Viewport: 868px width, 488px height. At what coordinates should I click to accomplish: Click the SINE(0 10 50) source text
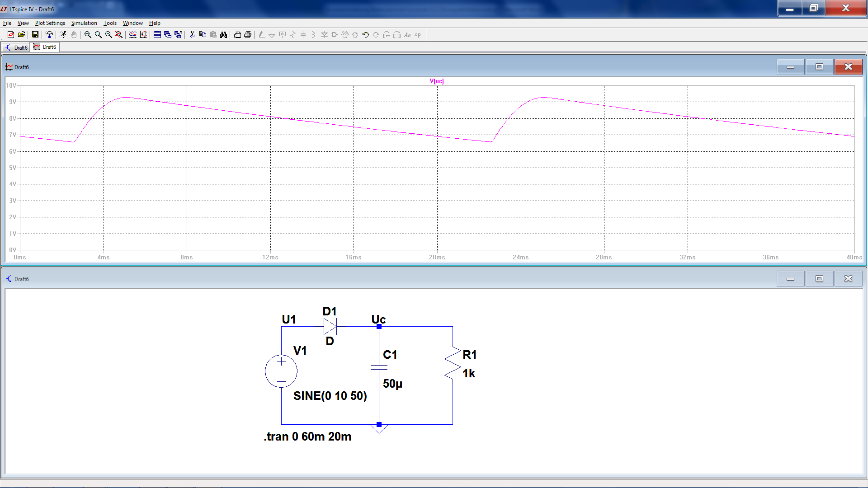330,396
